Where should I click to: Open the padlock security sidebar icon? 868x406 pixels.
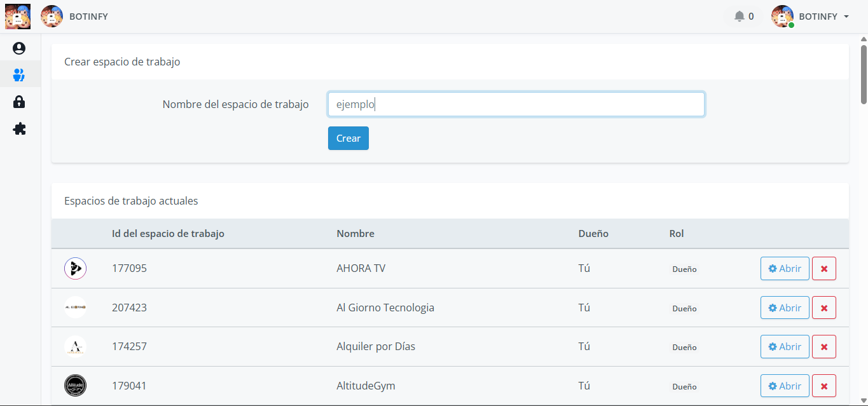coord(19,102)
